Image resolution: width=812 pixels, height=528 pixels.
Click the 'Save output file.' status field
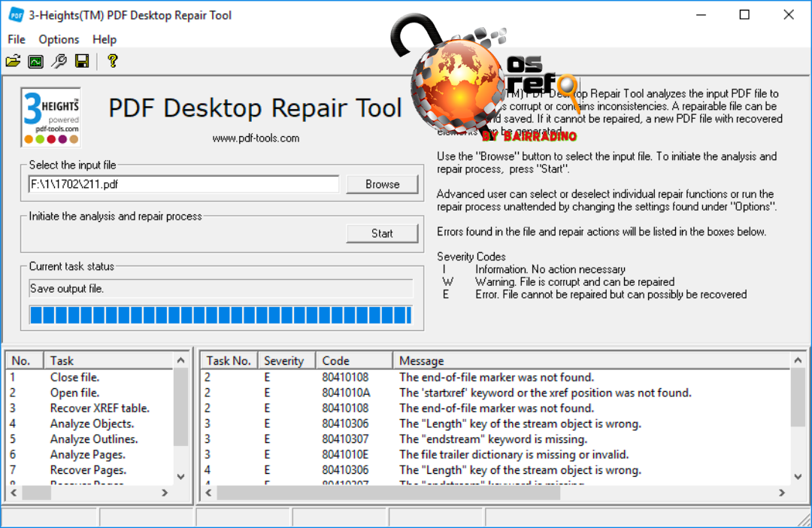pyautogui.click(x=221, y=289)
